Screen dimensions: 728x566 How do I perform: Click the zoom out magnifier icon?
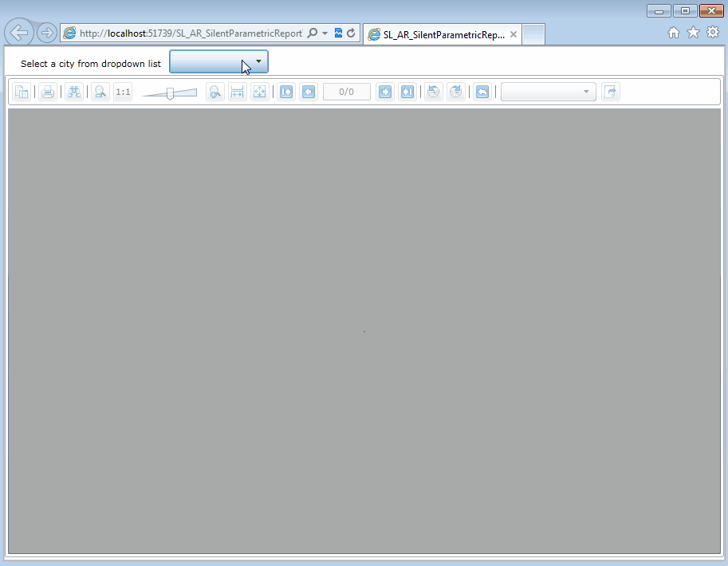(100, 92)
